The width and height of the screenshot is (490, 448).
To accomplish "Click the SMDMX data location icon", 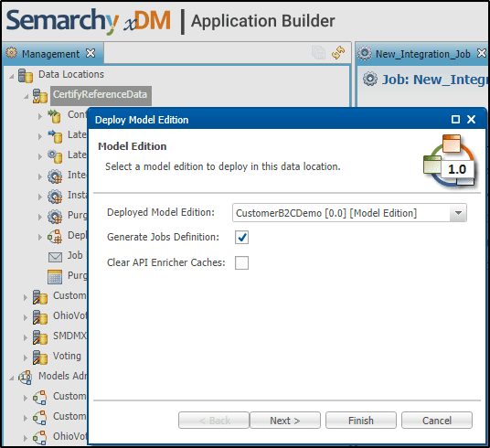I will (39, 337).
